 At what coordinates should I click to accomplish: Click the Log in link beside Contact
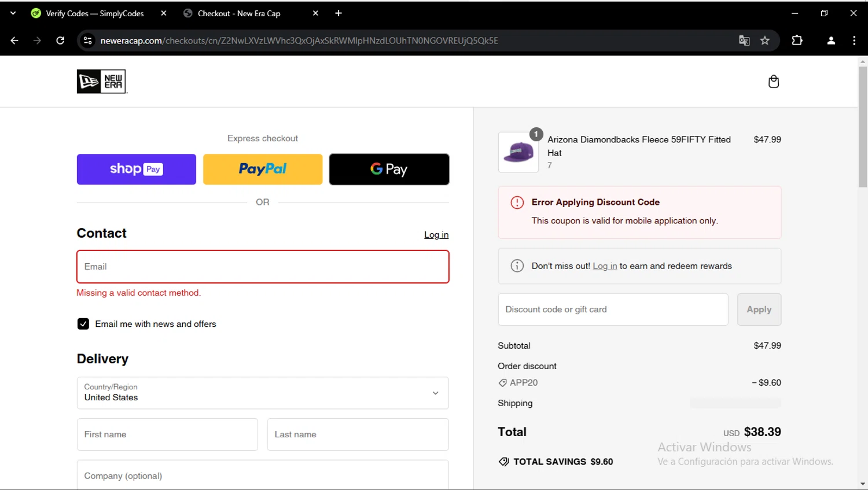(436, 235)
